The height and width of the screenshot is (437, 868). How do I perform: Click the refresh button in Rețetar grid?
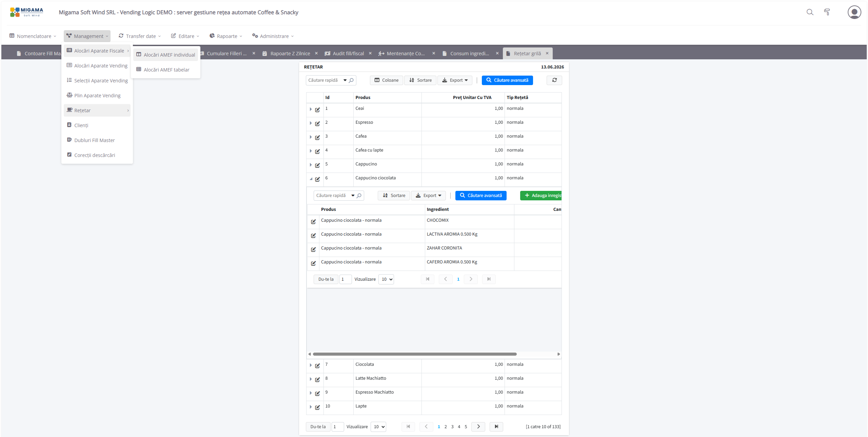(554, 80)
